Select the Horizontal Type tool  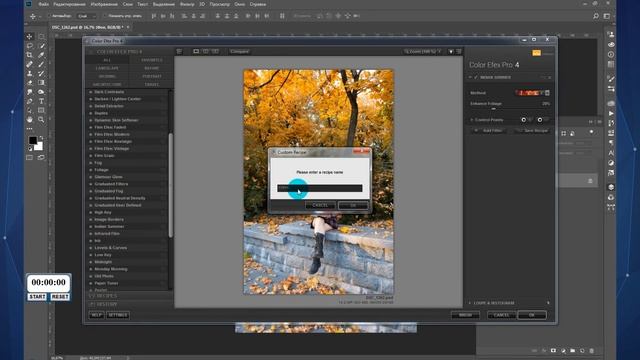point(41,101)
